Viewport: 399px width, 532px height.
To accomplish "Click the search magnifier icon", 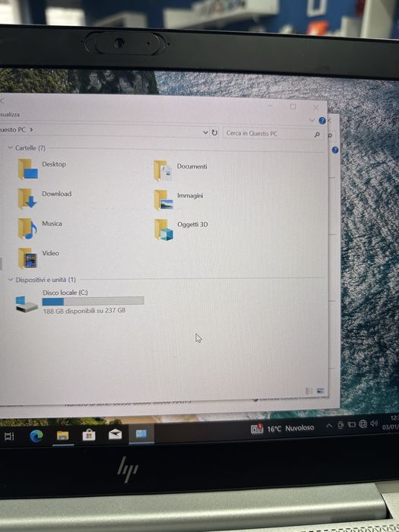I will pyautogui.click(x=317, y=135).
